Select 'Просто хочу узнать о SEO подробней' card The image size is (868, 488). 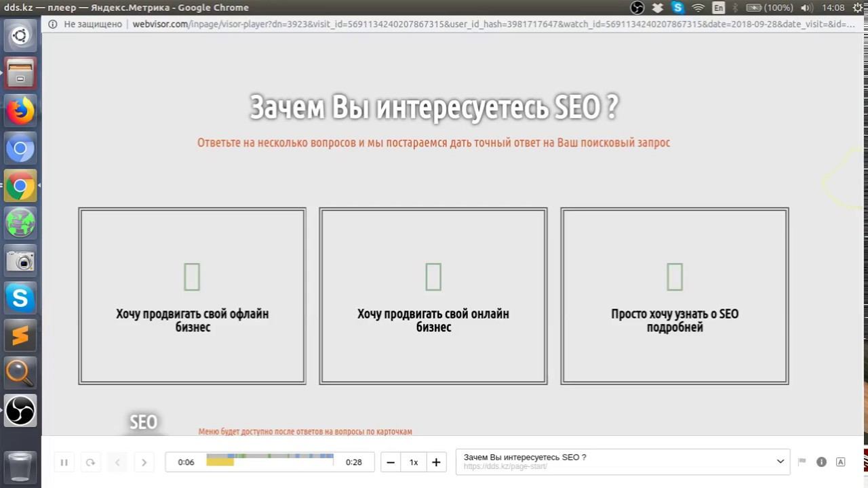(x=675, y=296)
